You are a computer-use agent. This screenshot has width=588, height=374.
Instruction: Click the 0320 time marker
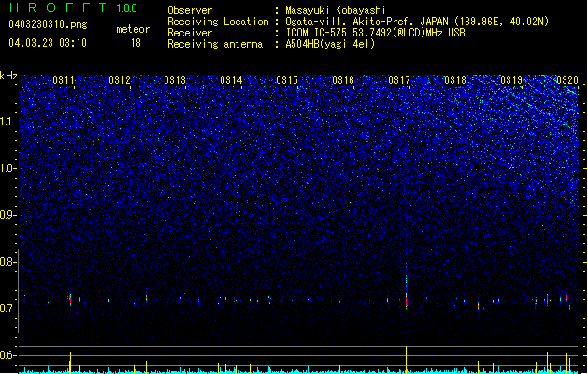tap(567, 80)
